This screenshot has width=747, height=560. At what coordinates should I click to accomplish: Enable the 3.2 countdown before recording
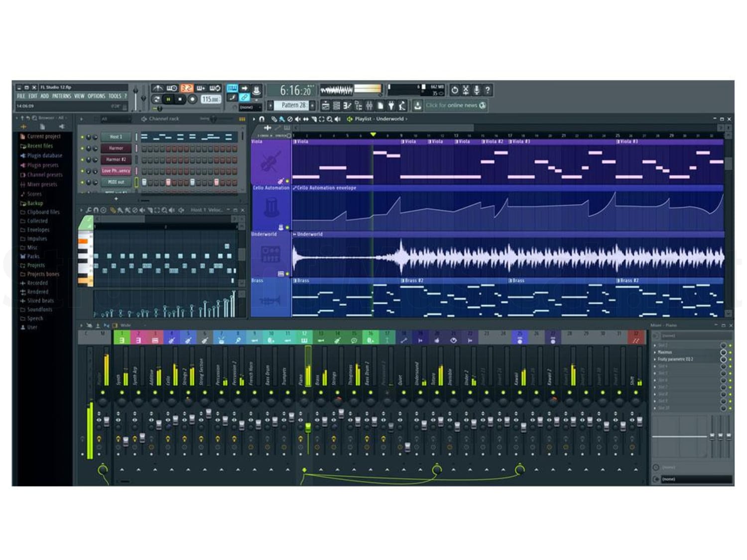(x=186, y=89)
